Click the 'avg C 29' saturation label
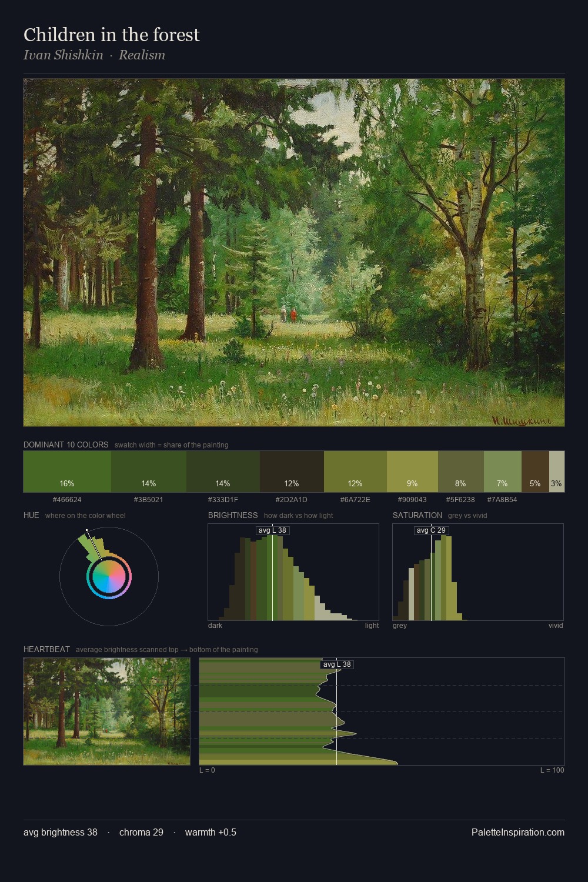 point(431,530)
